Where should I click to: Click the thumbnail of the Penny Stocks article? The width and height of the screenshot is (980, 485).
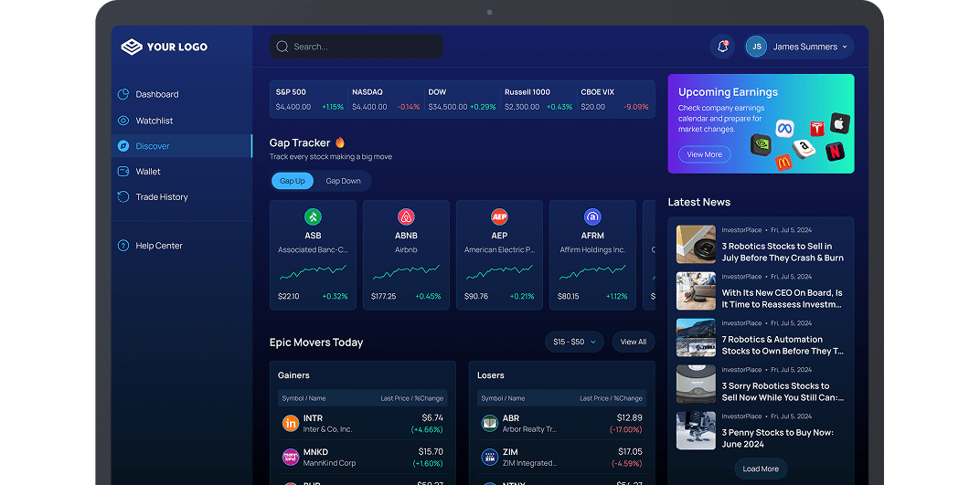[696, 431]
